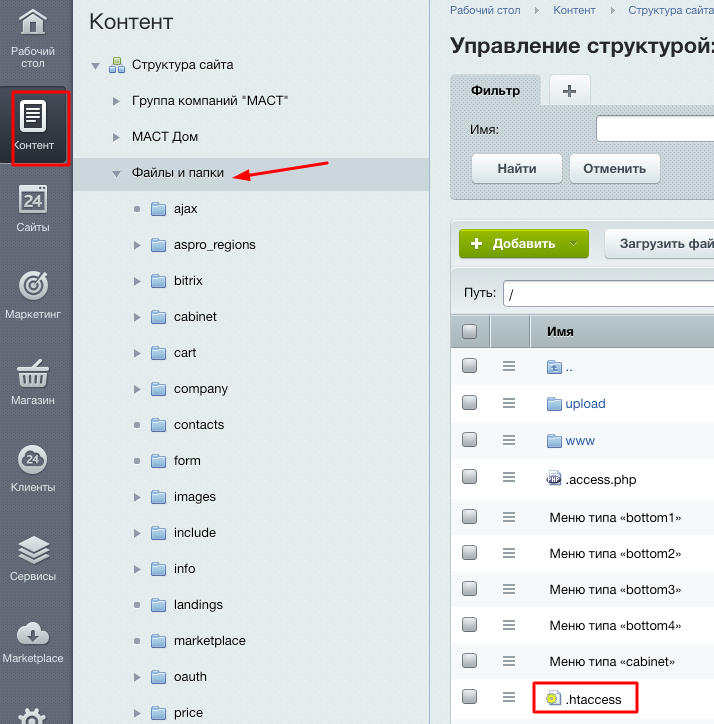Expand the oauth folder arrow

coord(137,677)
